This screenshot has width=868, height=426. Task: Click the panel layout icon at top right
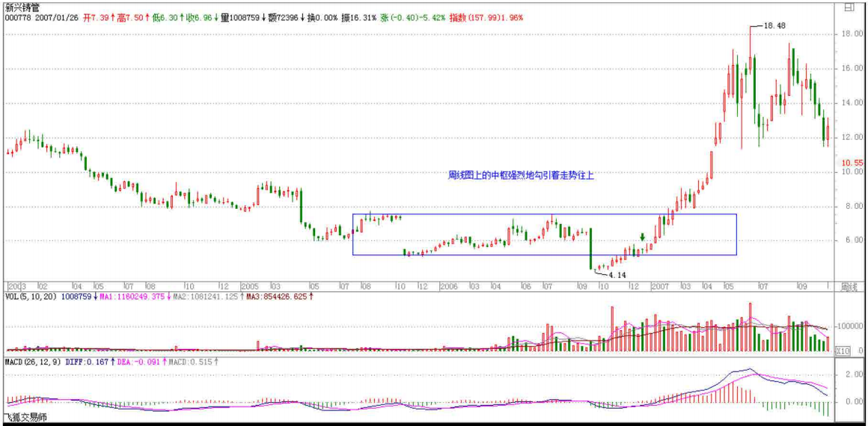pos(848,8)
